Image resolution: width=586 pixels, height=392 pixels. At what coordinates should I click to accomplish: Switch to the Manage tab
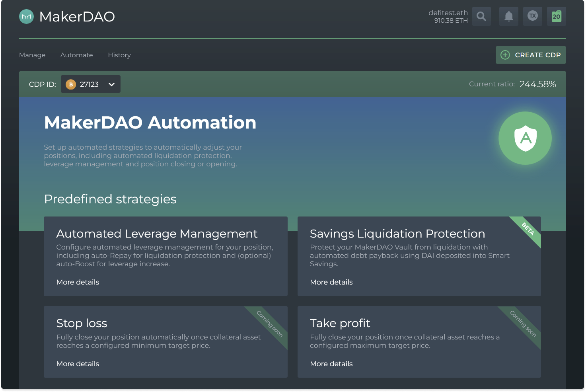32,55
